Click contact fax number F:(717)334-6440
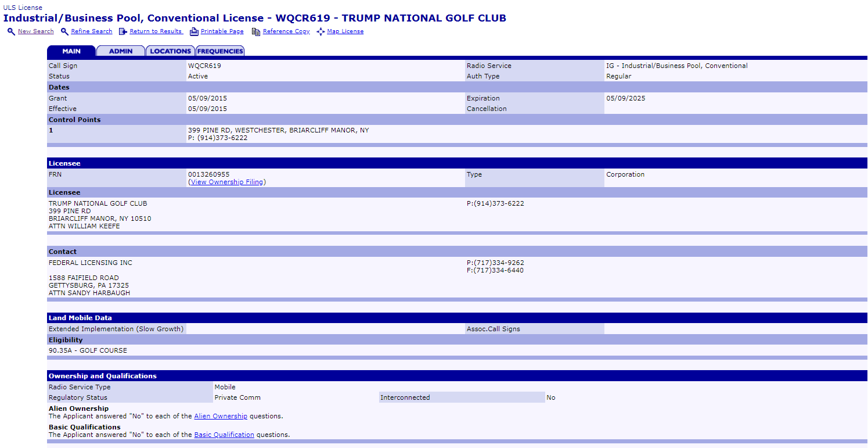 [x=495, y=270]
